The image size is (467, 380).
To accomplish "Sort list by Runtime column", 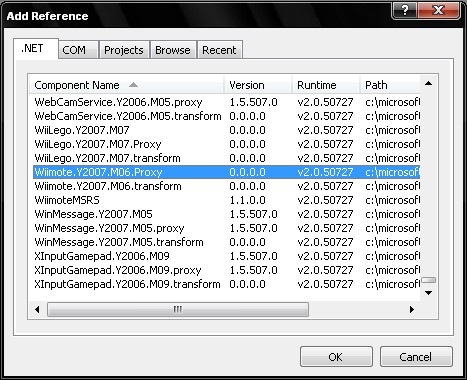I will pyautogui.click(x=326, y=85).
